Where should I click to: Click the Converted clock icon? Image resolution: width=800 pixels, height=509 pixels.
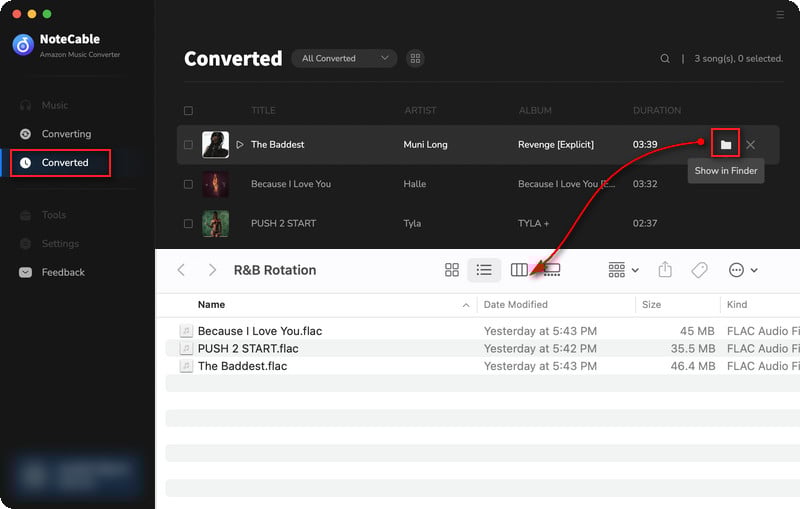(x=26, y=162)
